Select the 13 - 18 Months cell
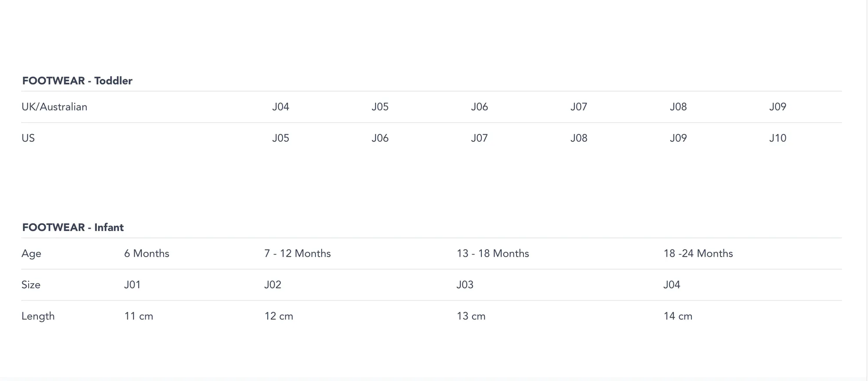The width and height of the screenshot is (868, 381). [x=493, y=254]
